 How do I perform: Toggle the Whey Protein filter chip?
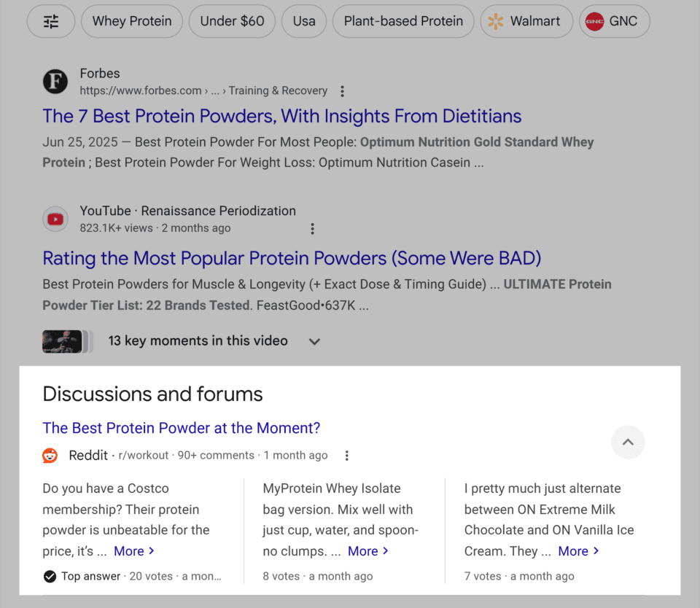132,22
